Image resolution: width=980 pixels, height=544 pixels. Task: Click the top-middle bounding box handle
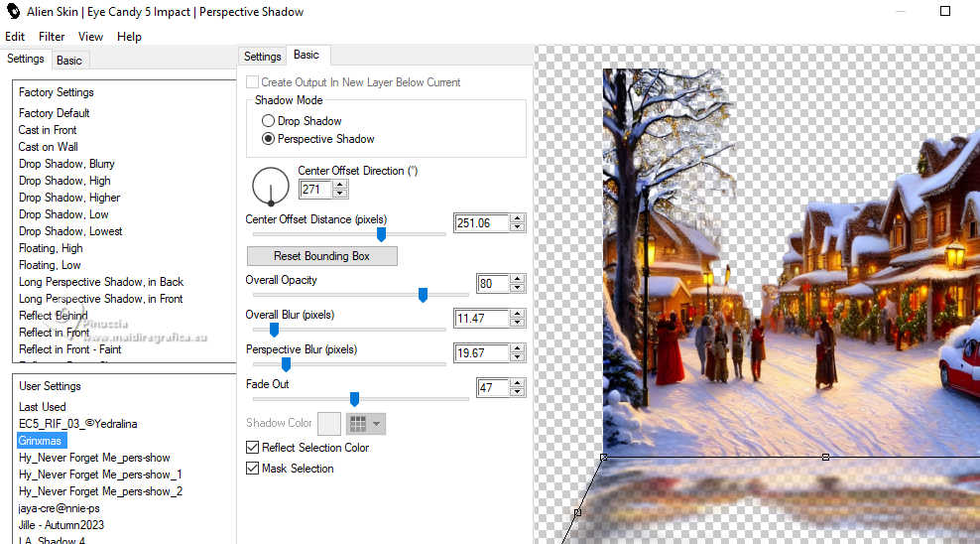pyautogui.click(x=825, y=457)
